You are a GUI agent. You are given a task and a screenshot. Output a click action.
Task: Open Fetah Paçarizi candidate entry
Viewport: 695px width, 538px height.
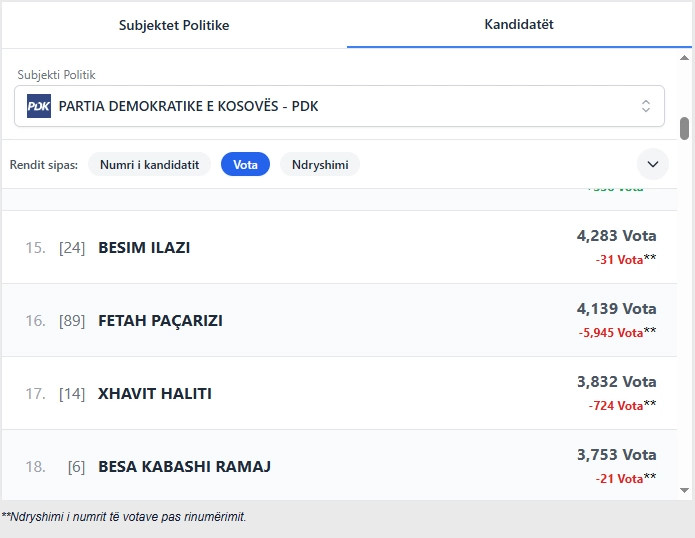[x=160, y=321]
